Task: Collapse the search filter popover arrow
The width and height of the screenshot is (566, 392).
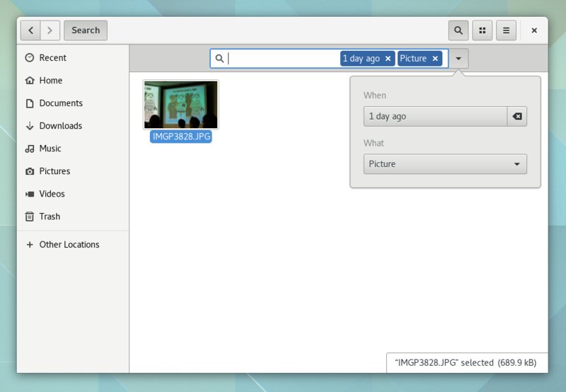Action: coord(458,59)
